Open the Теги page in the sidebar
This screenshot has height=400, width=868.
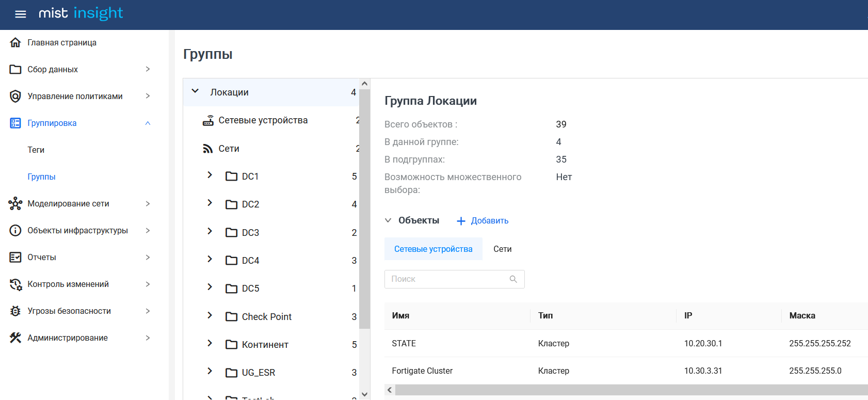pyautogui.click(x=36, y=150)
